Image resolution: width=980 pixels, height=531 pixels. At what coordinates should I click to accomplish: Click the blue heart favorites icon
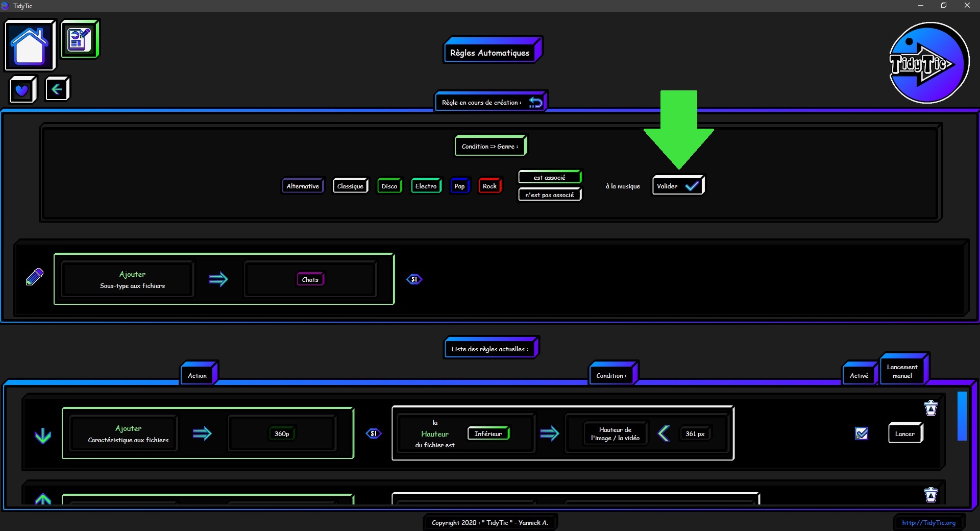click(x=22, y=90)
